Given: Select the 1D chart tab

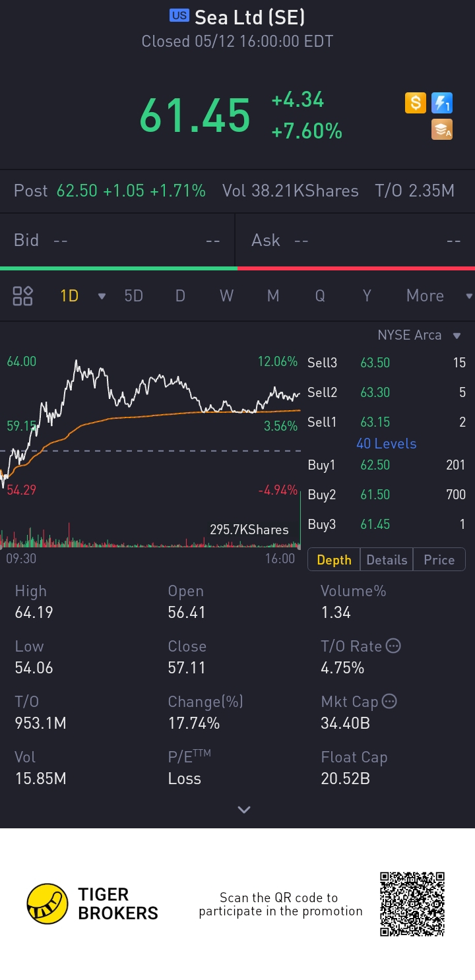Looking at the screenshot, I should (69, 295).
